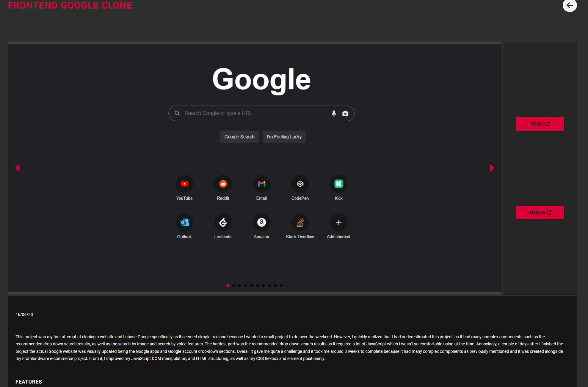Click the date 16/06/23
The width and height of the screenshot is (588, 387).
[x=24, y=314]
